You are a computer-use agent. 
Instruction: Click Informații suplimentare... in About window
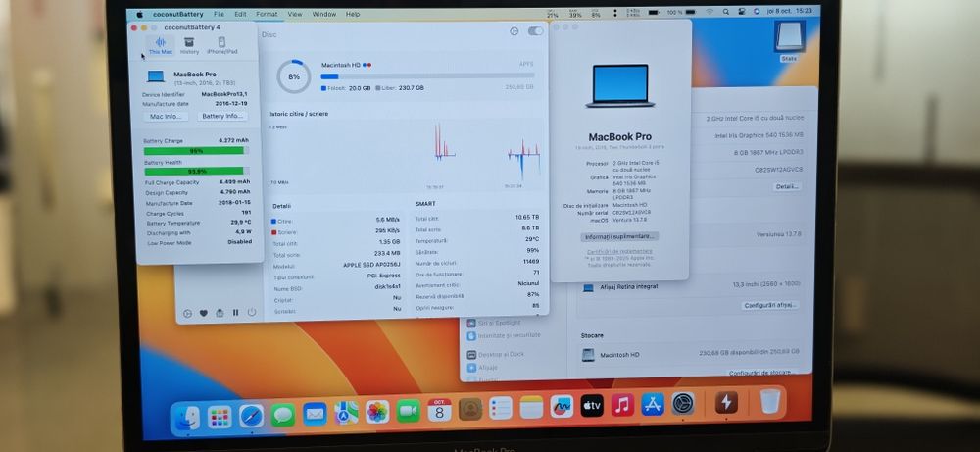[x=619, y=237]
